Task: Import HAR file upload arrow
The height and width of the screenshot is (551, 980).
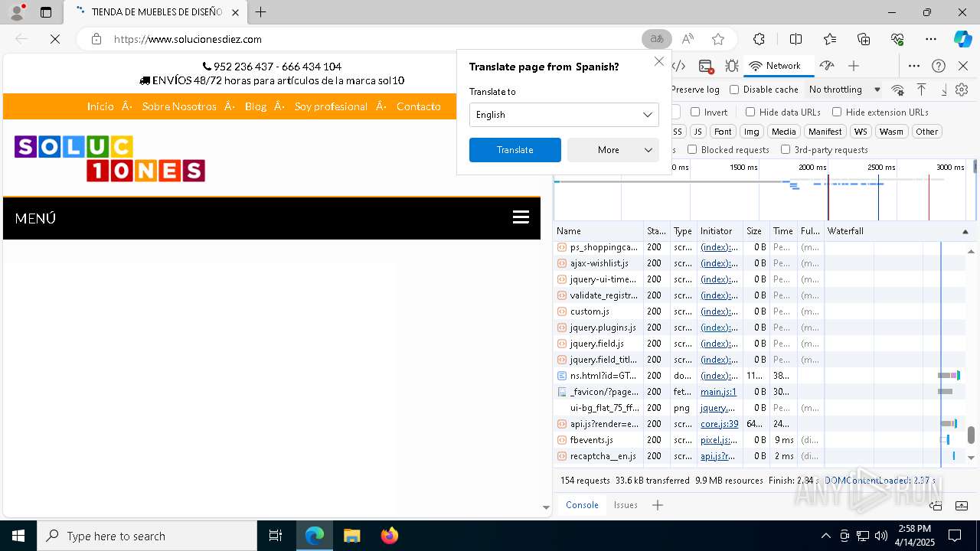Action: (922, 90)
